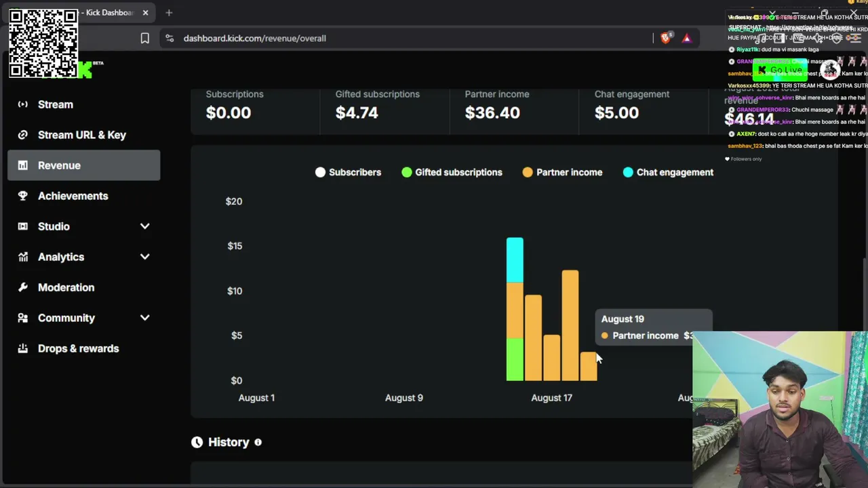Open the Achievements page
868x488 pixels.
coord(83,196)
